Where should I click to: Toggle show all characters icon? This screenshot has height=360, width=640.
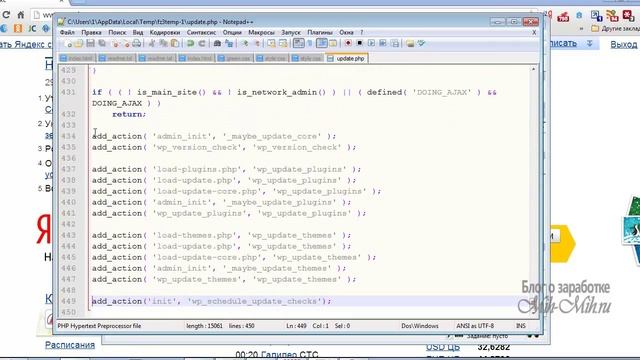click(310, 43)
